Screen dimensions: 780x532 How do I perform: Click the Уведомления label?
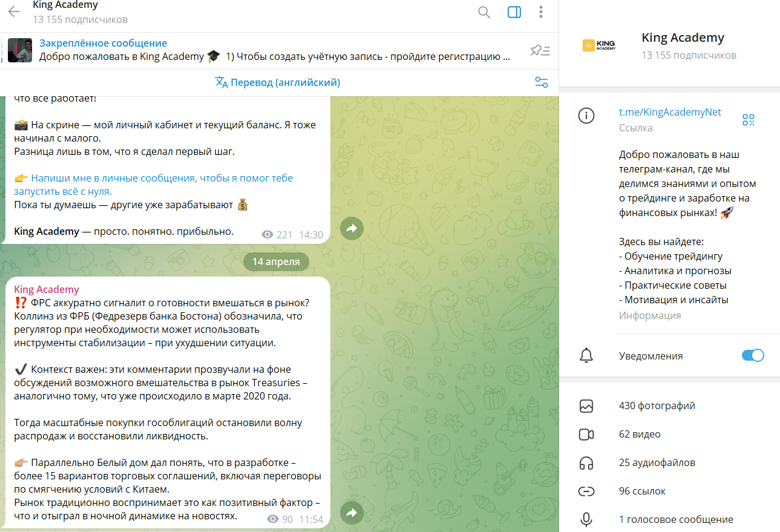click(x=651, y=356)
